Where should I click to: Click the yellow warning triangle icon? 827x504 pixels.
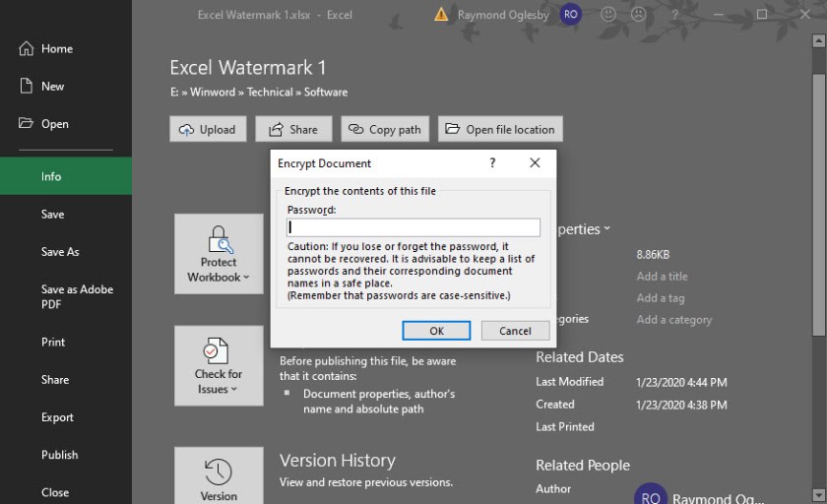tap(441, 14)
